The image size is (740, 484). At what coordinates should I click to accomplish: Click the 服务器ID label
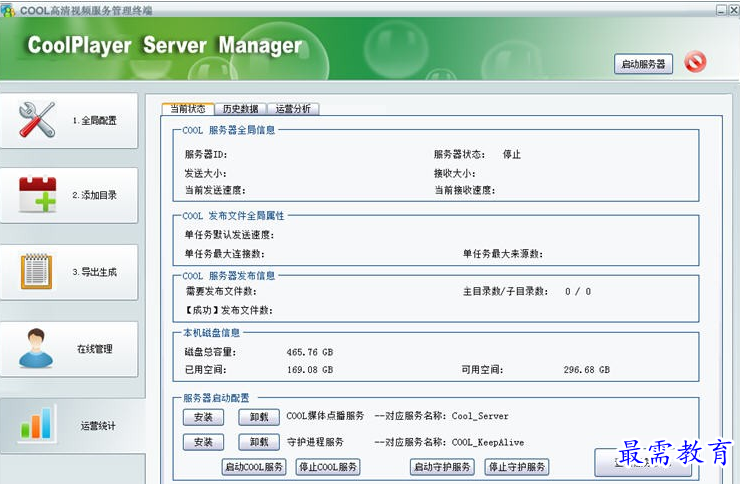(206, 154)
